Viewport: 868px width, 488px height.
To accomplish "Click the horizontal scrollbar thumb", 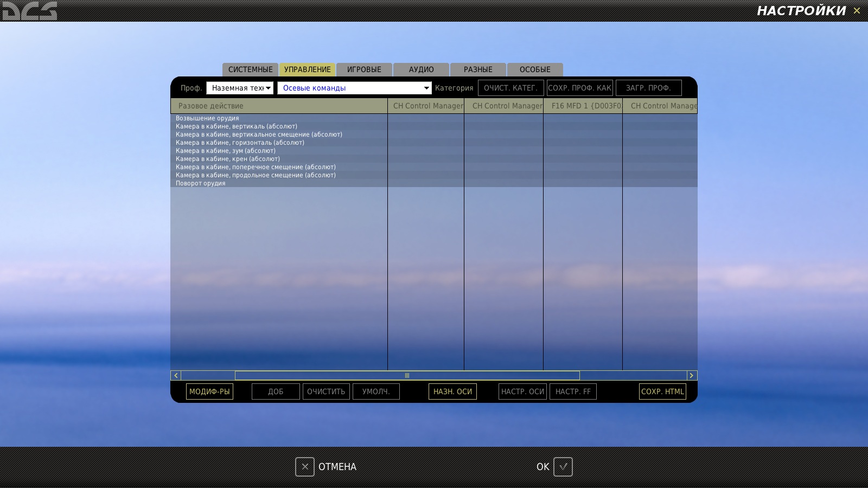I will 407,375.
